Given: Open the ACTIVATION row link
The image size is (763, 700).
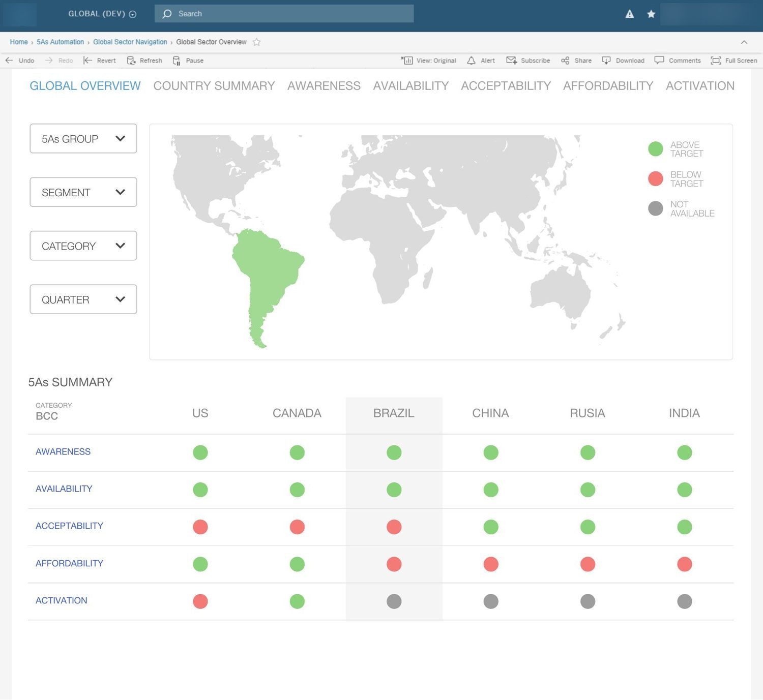Looking at the screenshot, I should pos(62,601).
